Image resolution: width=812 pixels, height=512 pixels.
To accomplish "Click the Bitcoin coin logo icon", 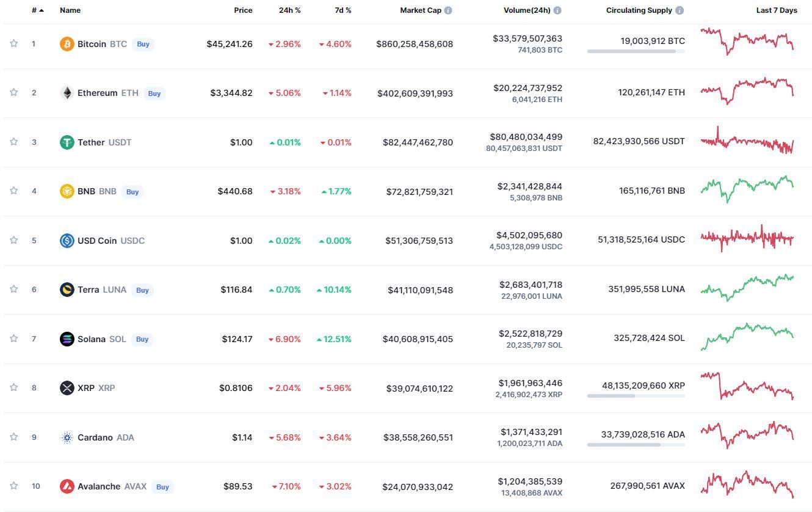I will point(67,44).
